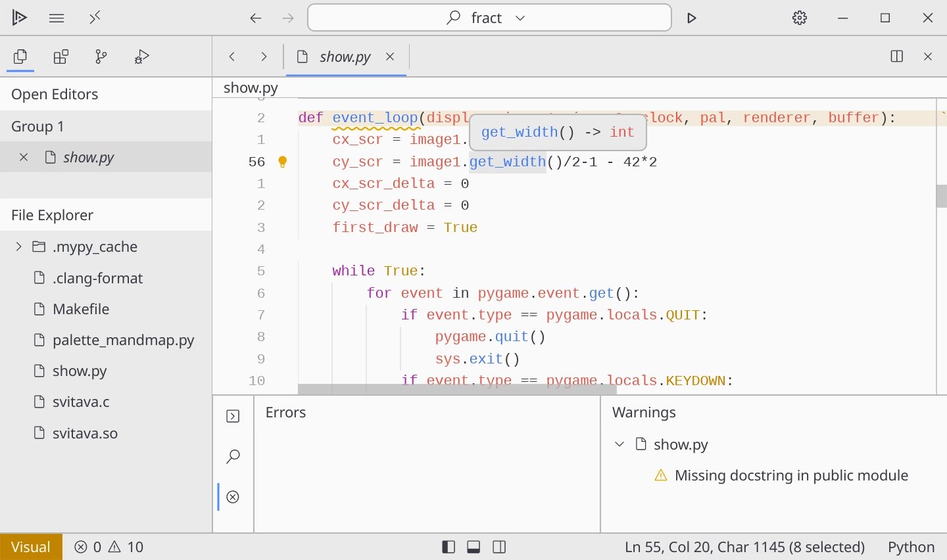Click the Visual mode status indicator
This screenshot has height=560, width=947.
click(31, 547)
